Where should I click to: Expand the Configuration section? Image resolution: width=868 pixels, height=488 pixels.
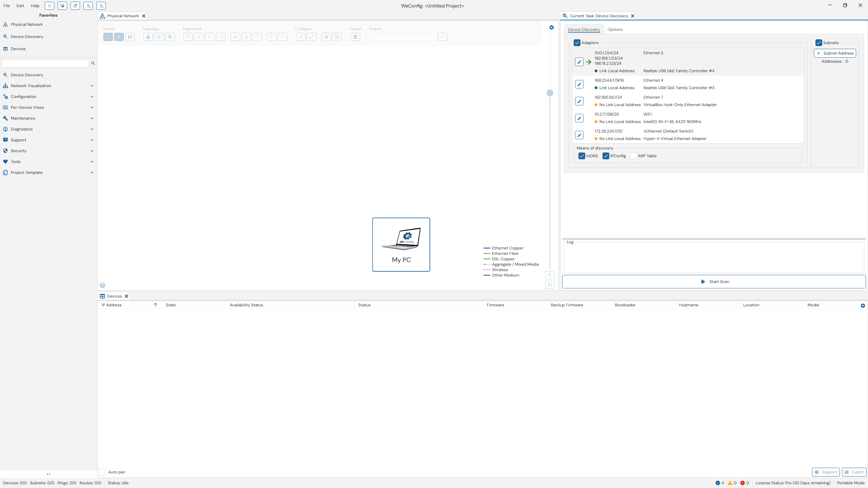click(x=48, y=97)
